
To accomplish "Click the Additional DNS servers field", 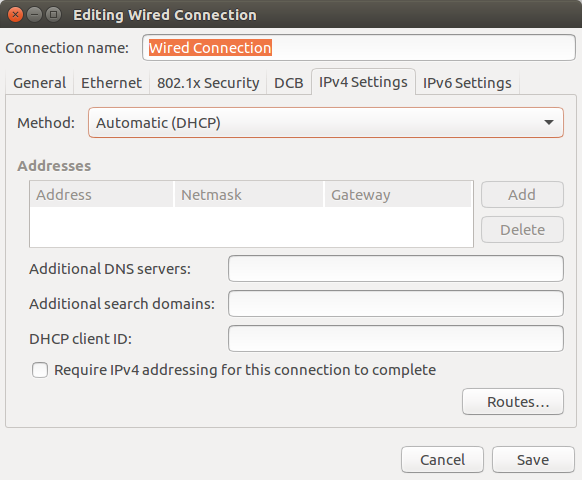I will click(396, 268).
